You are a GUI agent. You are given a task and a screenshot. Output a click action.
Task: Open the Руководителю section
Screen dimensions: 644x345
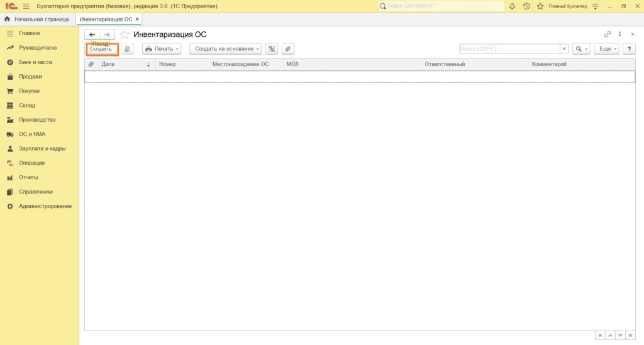(x=38, y=48)
